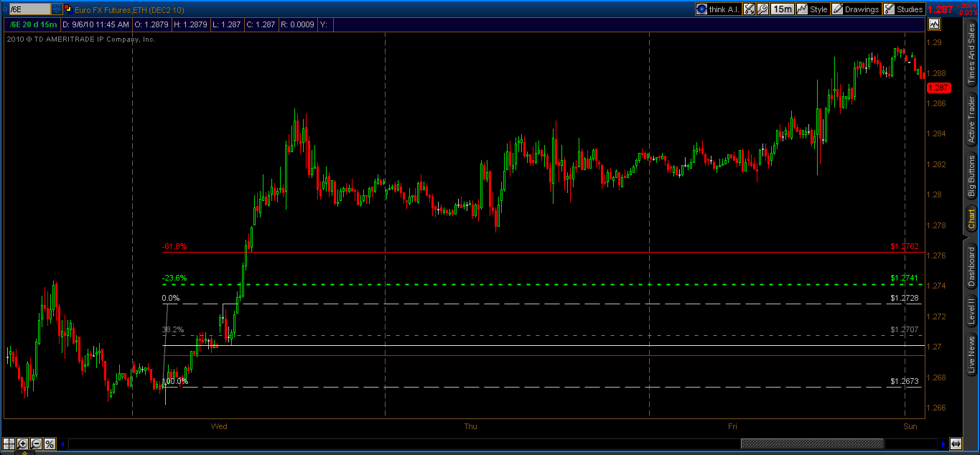Click the D: 9/6/10 11:45 AM field
This screenshot has height=455, width=980.
pos(96,24)
